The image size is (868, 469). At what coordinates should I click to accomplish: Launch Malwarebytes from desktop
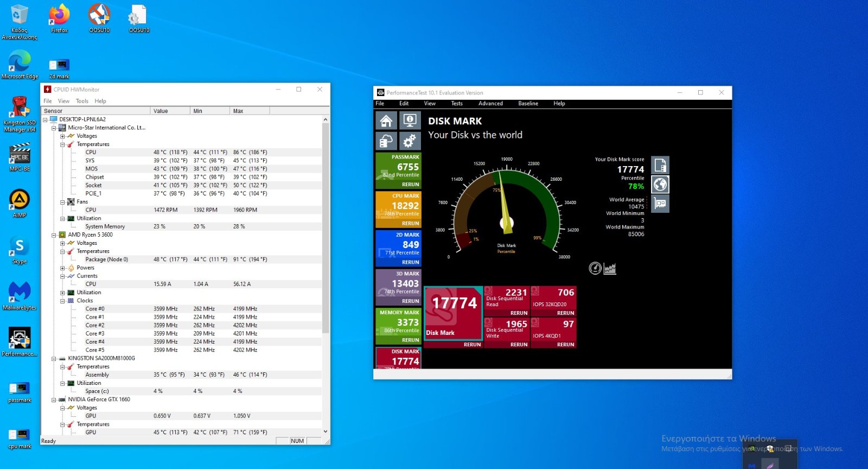click(x=20, y=296)
